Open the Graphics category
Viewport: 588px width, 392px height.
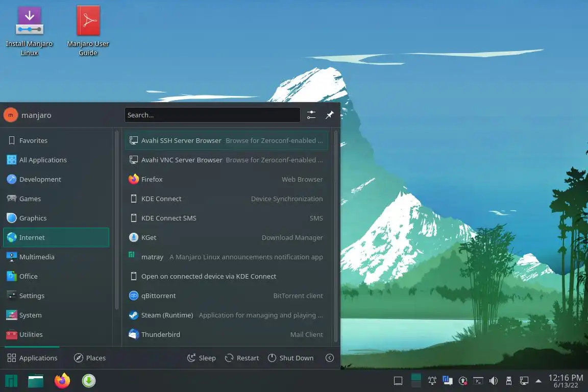[x=56, y=218]
